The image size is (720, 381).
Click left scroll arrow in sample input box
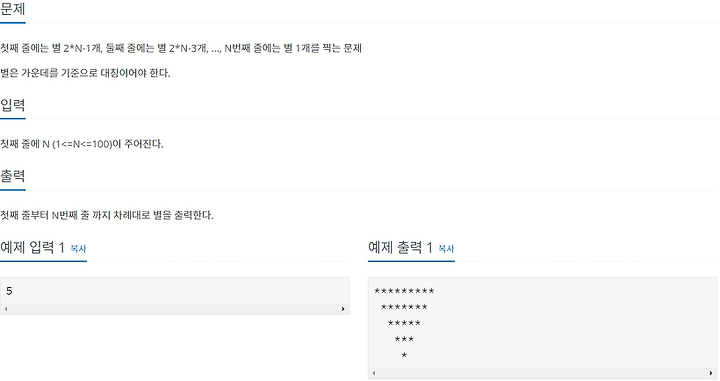(6, 309)
